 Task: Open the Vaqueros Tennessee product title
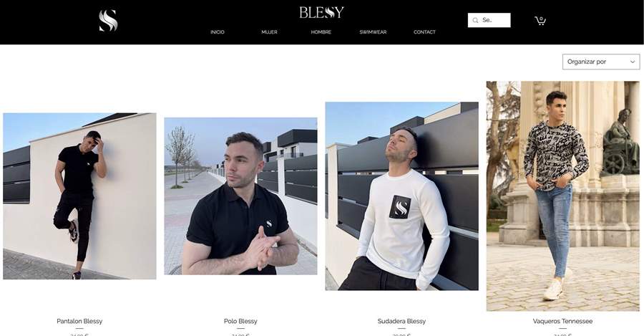click(562, 321)
